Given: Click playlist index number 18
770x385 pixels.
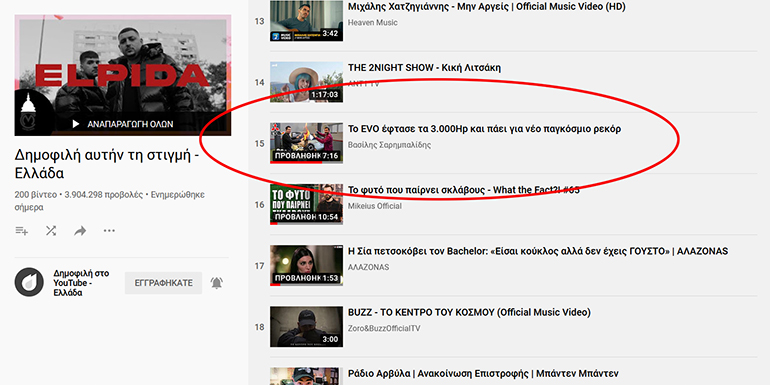Looking at the screenshot, I should coord(259,327).
